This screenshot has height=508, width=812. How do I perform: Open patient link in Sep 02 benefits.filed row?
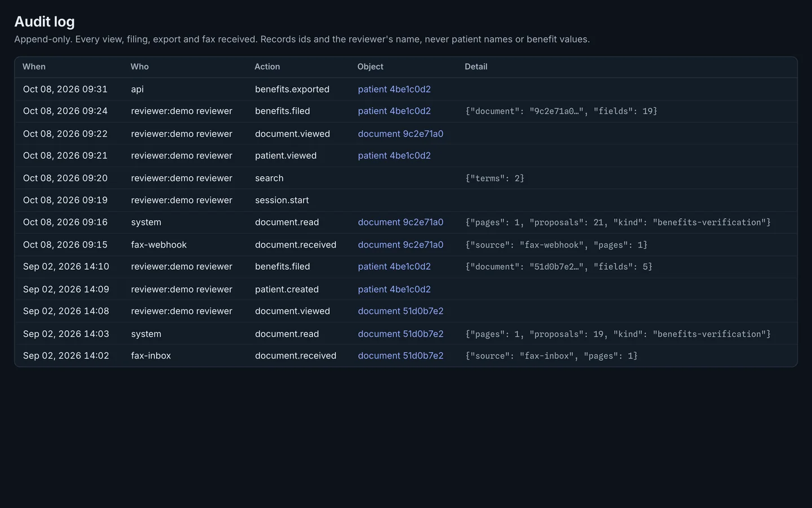point(394,266)
